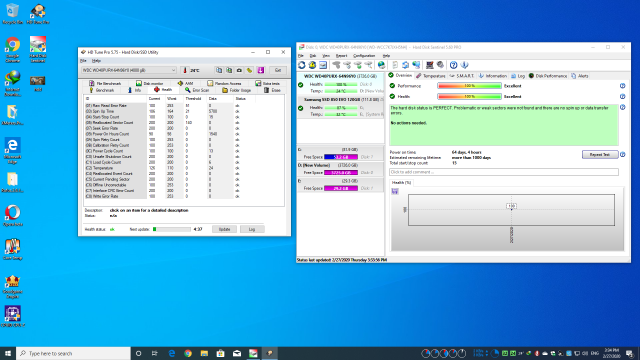The image size is (640, 360).
Task: Click the purple download arrow icon in HD Tune
Action: coord(260,70)
